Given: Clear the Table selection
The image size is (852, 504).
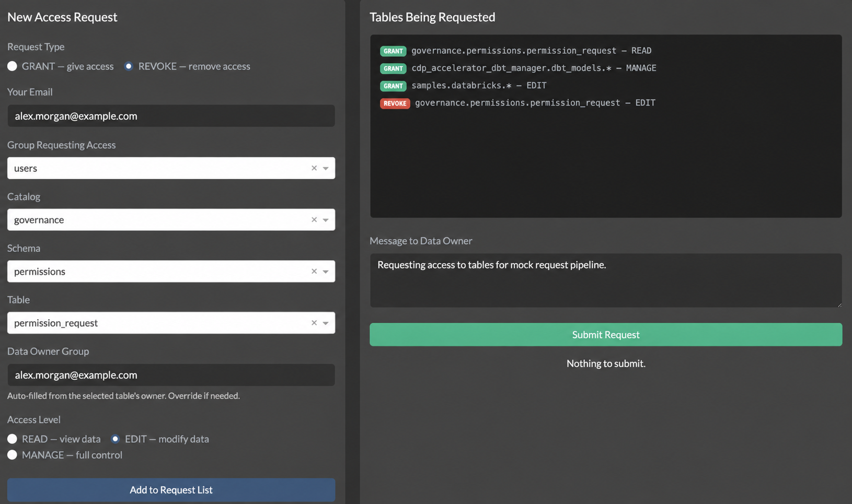Looking at the screenshot, I should (314, 323).
